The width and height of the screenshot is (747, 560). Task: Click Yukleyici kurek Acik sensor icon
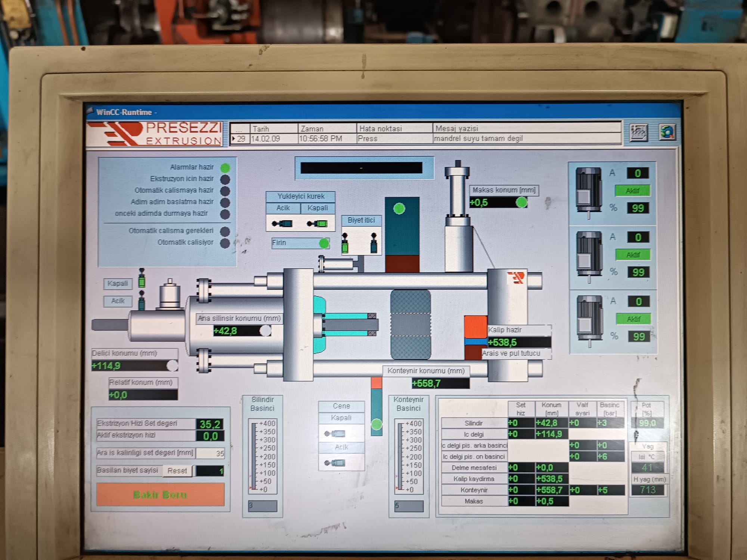click(x=282, y=224)
